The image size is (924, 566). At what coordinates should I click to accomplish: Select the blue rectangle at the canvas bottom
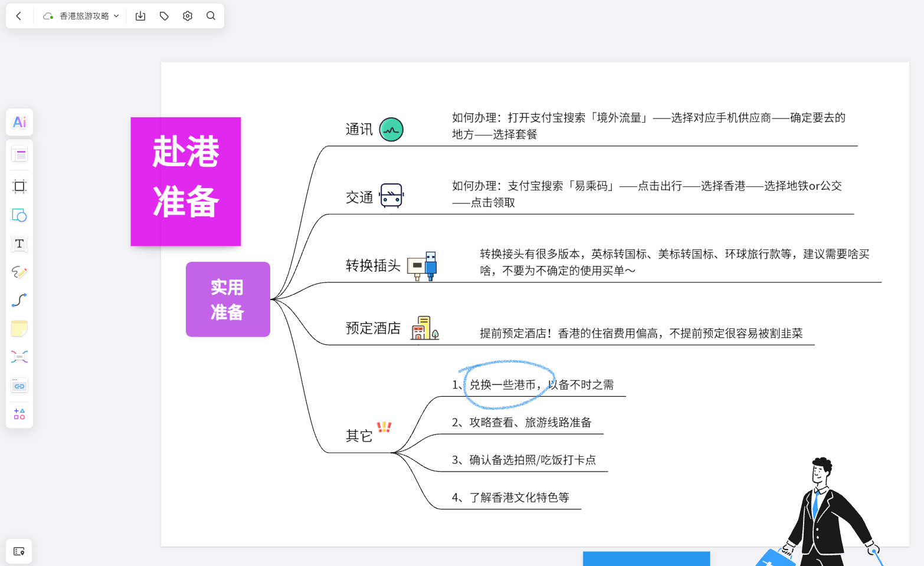click(646, 559)
